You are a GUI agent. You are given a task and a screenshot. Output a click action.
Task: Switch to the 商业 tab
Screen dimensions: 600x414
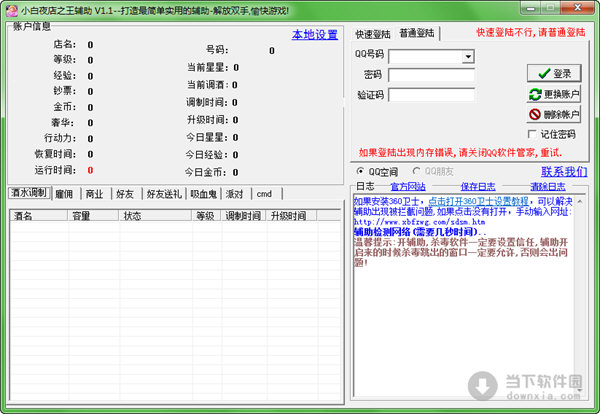pyautogui.click(x=95, y=194)
